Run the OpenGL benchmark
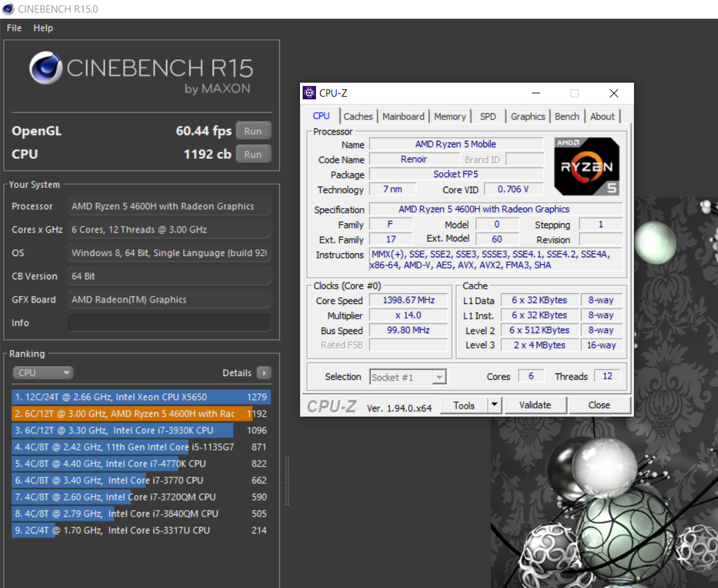This screenshot has height=588, width=718. (253, 131)
